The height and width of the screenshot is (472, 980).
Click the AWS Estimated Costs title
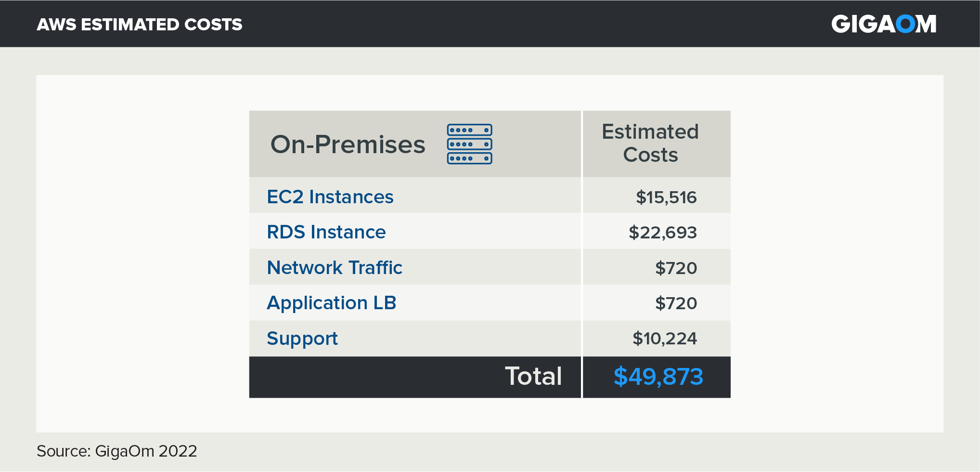(140, 25)
